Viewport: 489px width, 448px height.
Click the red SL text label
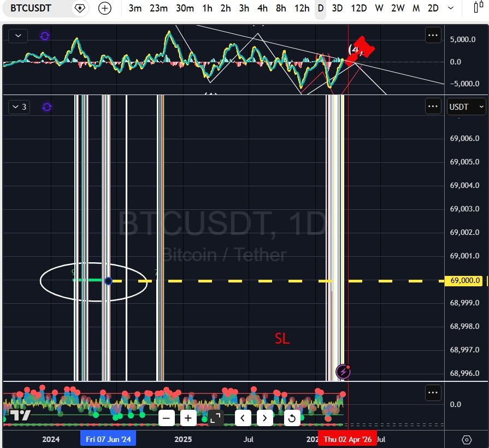point(282,339)
